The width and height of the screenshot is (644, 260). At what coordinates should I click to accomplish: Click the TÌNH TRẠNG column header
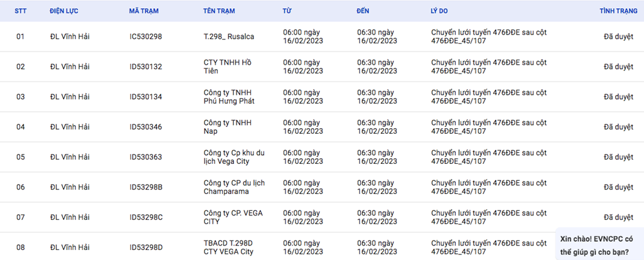(x=619, y=11)
